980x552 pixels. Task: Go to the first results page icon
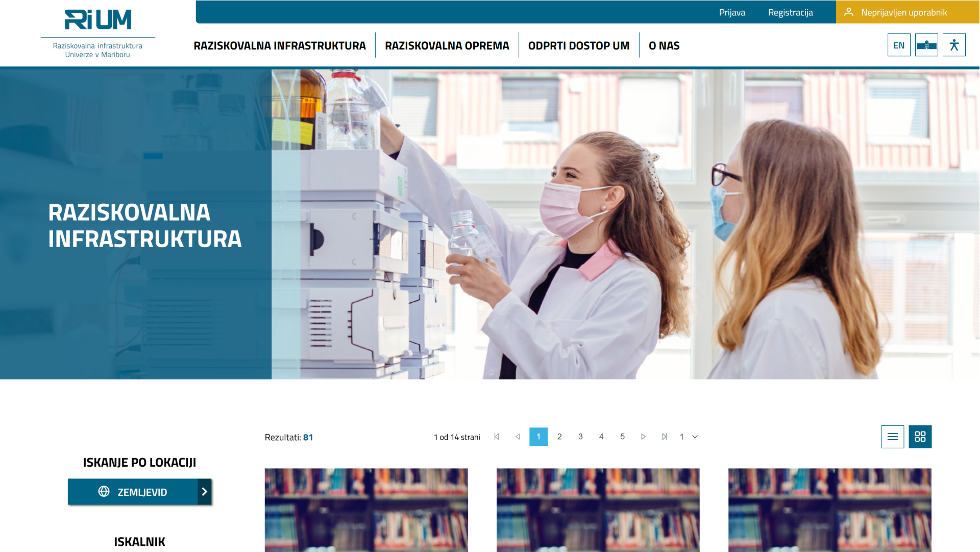(497, 437)
